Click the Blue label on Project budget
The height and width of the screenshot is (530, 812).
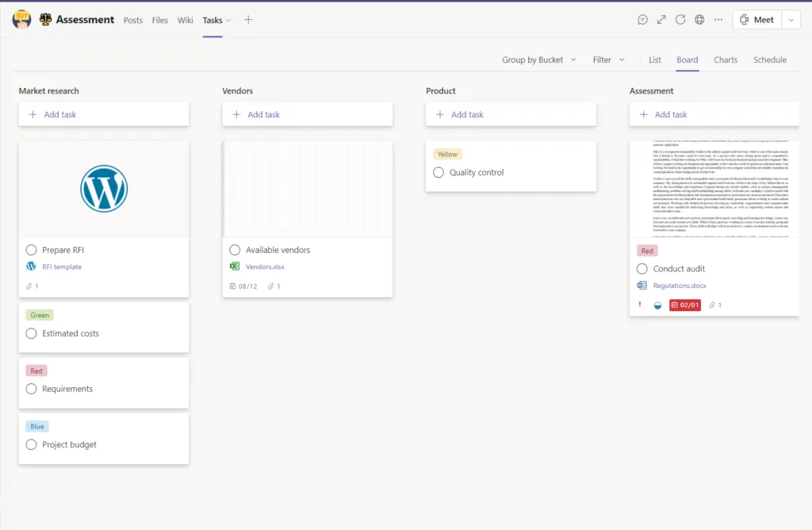tap(36, 426)
